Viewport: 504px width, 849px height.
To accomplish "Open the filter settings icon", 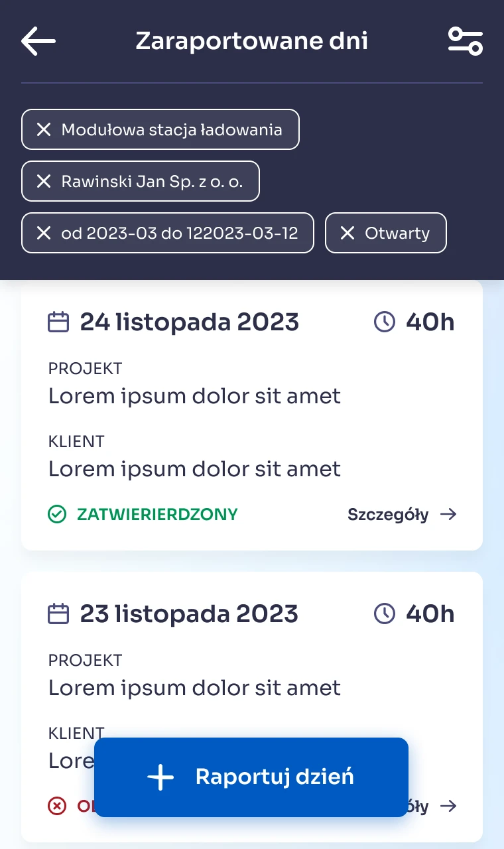I will coord(465,41).
